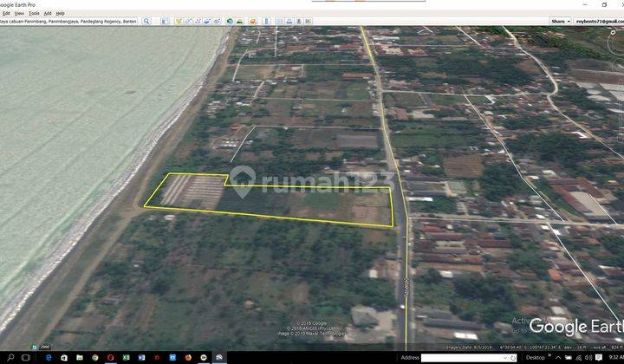Open Firefox from the taskbar
The height and width of the screenshot is (364, 624).
188,357
